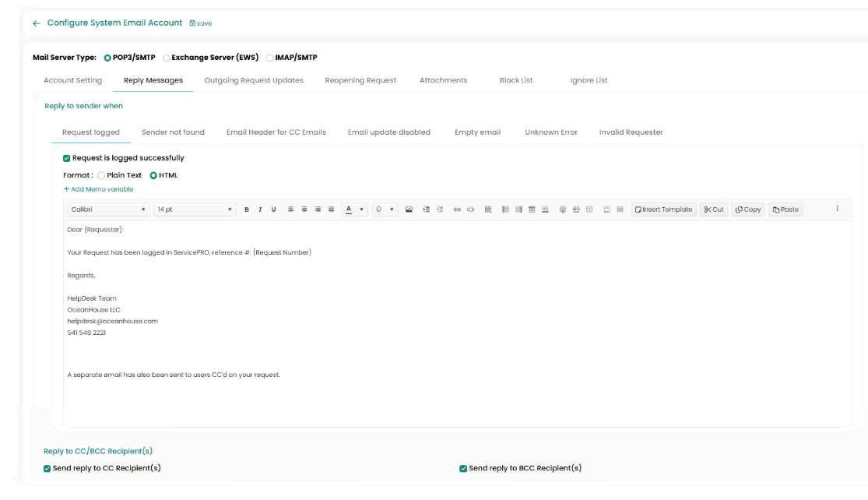The width and height of the screenshot is (868, 500).
Task: Uncheck Request is logged successfully checkbox
Action: 67,158
